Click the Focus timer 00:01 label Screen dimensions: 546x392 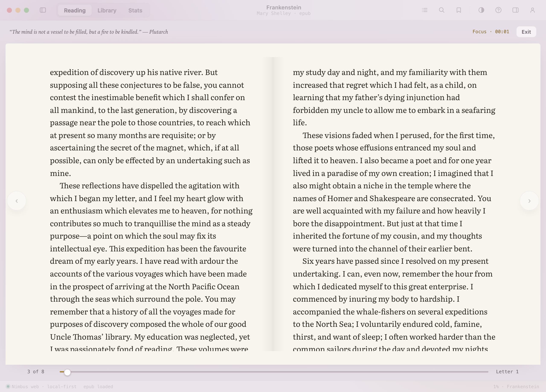pyautogui.click(x=491, y=32)
